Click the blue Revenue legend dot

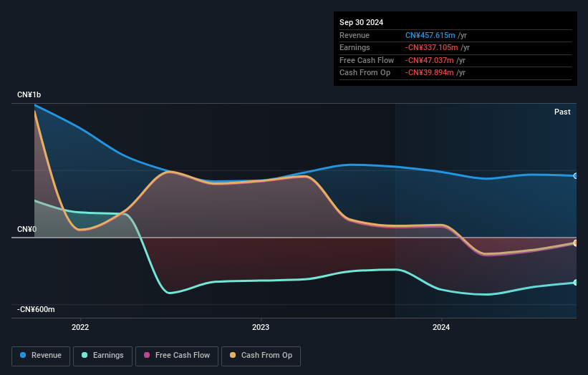point(23,355)
